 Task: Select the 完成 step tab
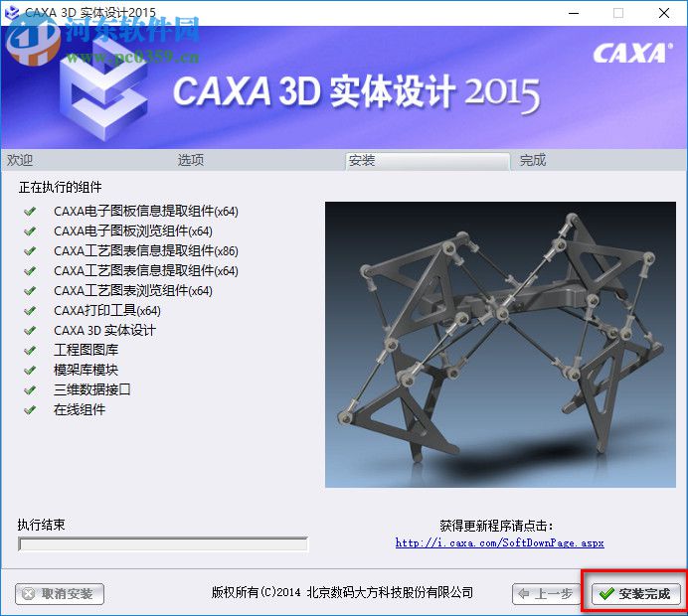point(533,160)
